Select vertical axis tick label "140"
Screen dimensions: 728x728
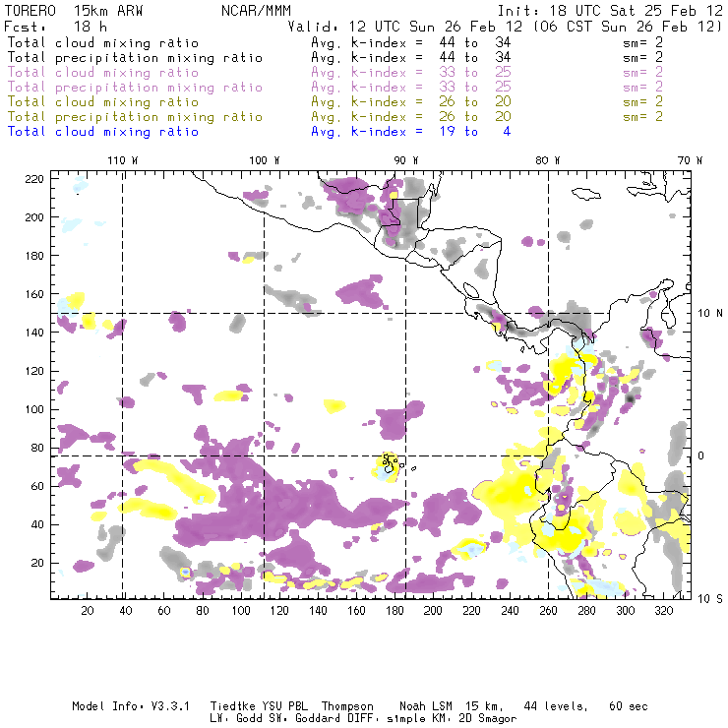34,333
